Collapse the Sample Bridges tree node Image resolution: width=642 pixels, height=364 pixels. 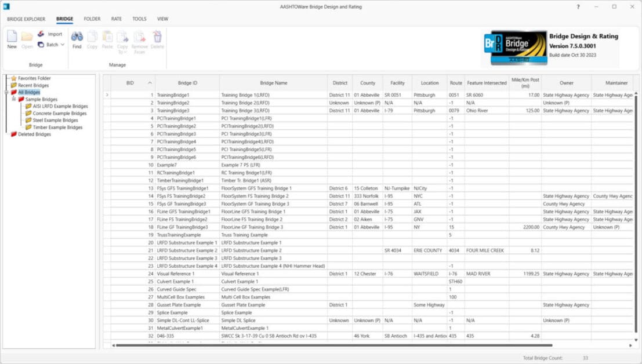[x=14, y=99]
